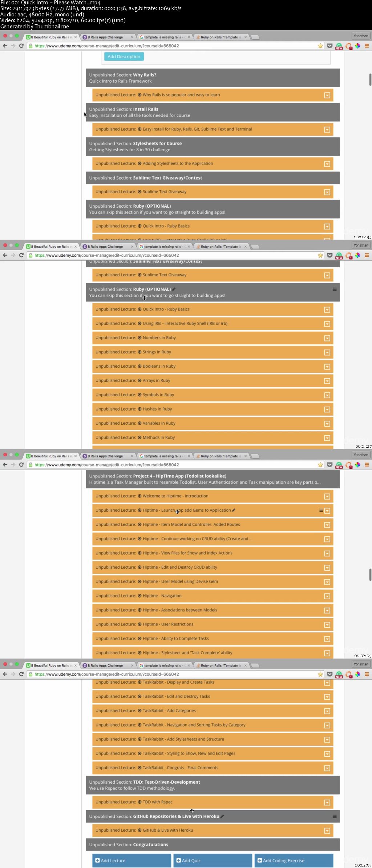This screenshot has width=372, height=868.
Task: Select the 'Congratulations' section header
Action: click(213, 844)
